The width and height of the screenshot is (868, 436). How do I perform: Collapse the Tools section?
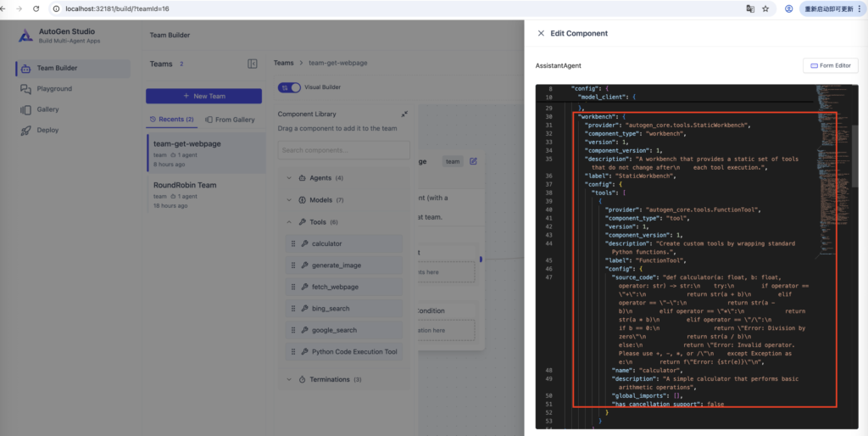tap(288, 222)
